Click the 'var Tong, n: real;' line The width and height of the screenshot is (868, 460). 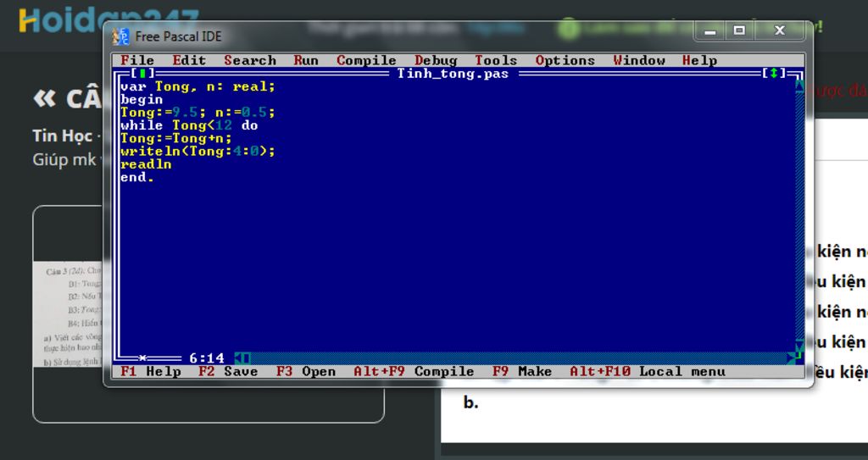pos(198,86)
